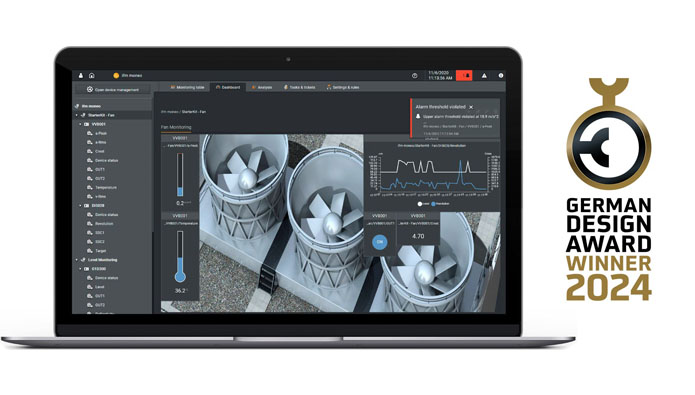Collapse the StarterKit - Fan tree node
The width and height of the screenshot is (695, 395).
coord(76,115)
